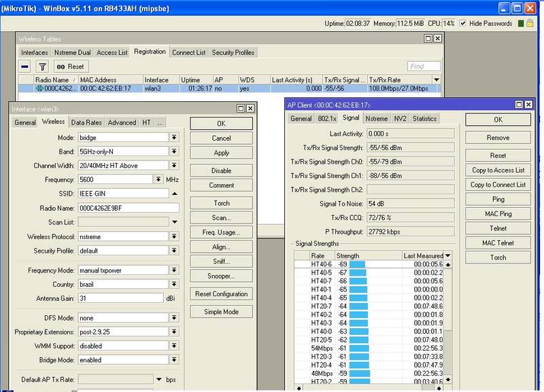Select the HT tab in Interface window
544x392 pixels.
(146, 122)
